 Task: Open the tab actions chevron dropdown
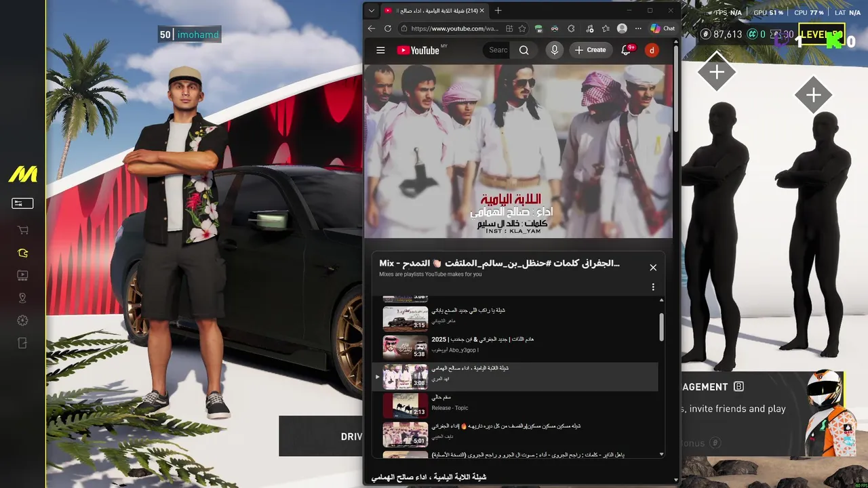[371, 11]
